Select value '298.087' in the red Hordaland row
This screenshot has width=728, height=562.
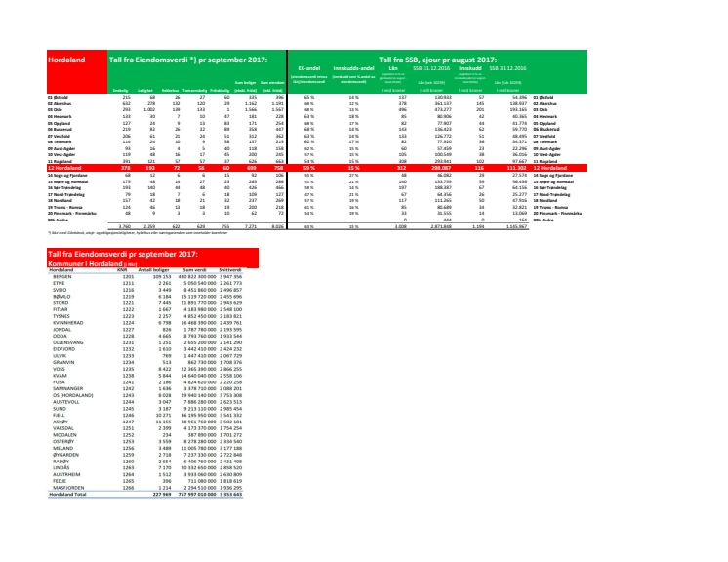click(x=441, y=168)
